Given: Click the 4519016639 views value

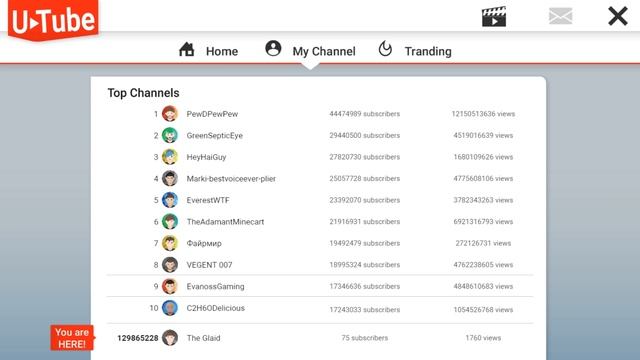Looking at the screenshot, I should (483, 136).
